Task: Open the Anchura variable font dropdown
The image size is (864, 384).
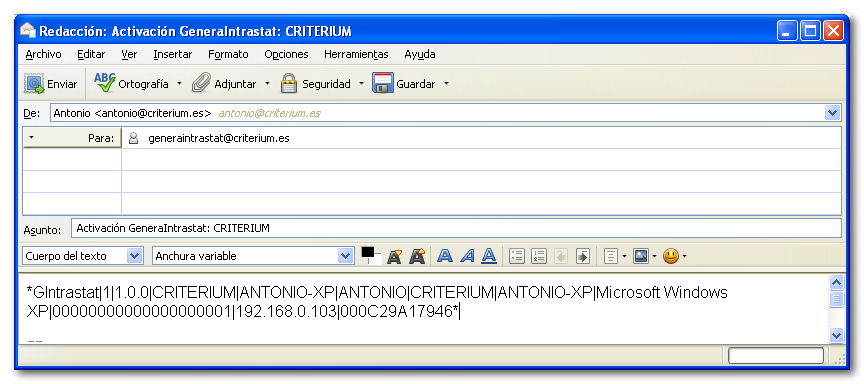Action: (x=345, y=256)
